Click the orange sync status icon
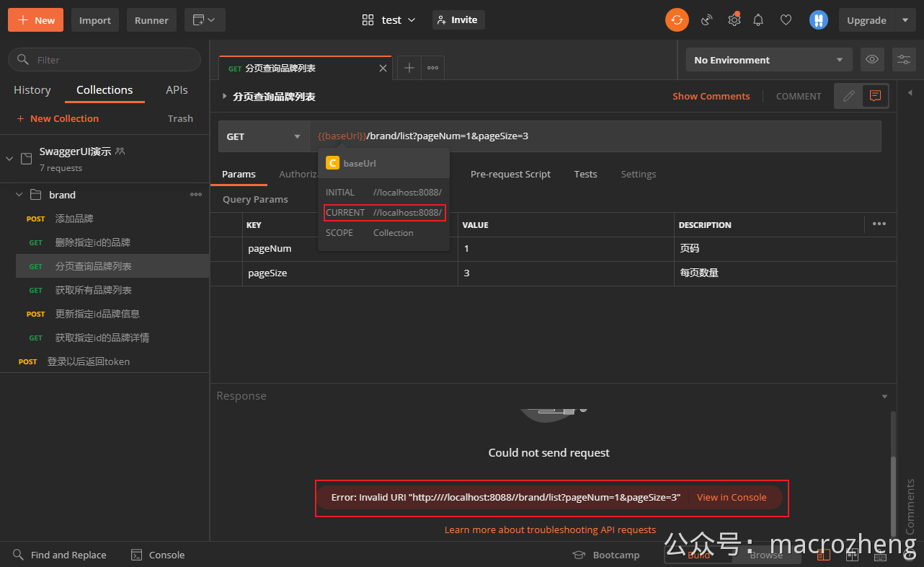The image size is (924, 567). pyautogui.click(x=677, y=20)
